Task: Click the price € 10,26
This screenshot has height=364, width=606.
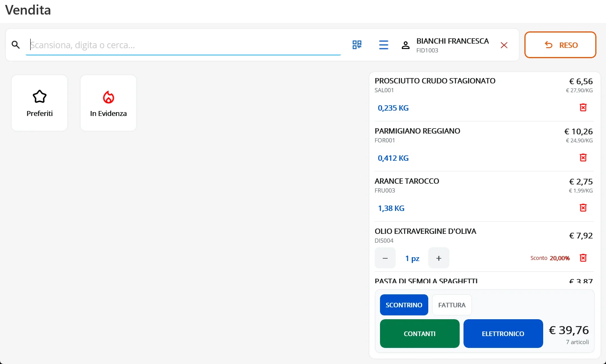Action: [578, 132]
